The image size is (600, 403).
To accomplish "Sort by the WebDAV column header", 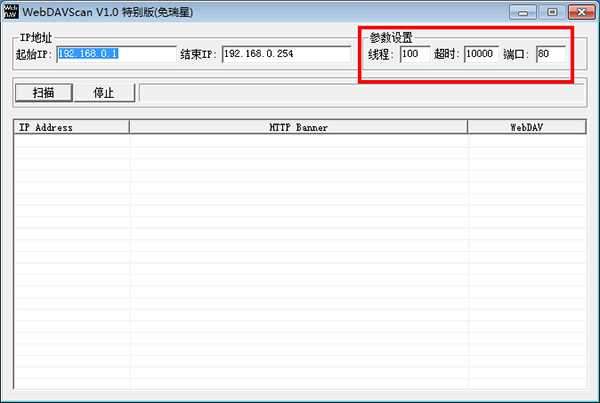I will tap(526, 127).
